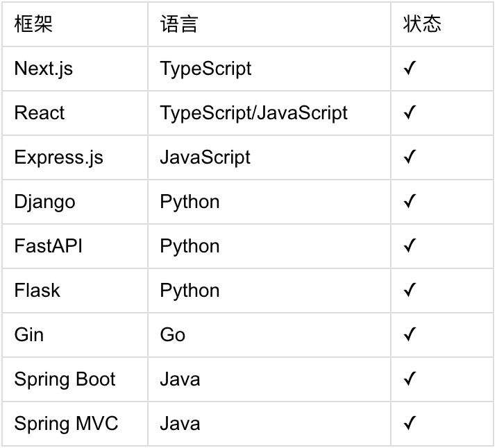Click the Flask status checkmark
The width and height of the screenshot is (497, 448).
tap(410, 290)
